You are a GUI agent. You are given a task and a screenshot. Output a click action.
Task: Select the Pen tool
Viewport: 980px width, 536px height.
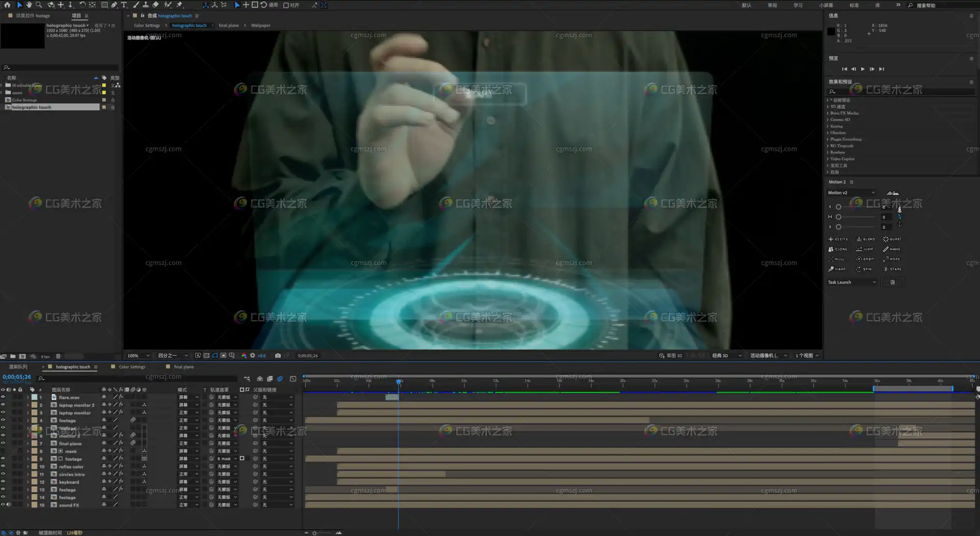point(114,5)
